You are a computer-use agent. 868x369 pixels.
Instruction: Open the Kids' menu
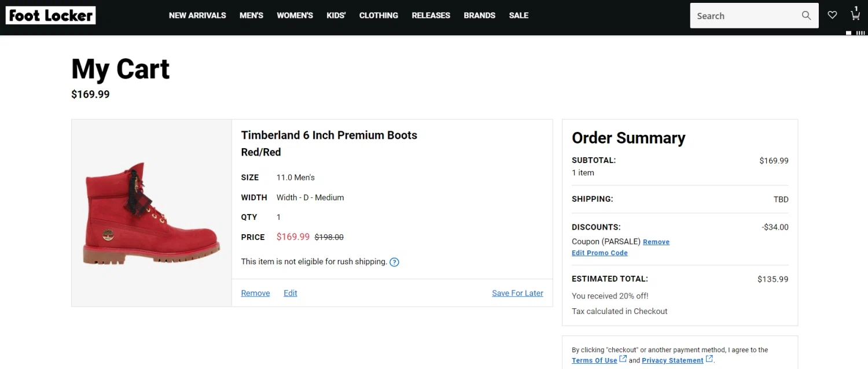[336, 16]
